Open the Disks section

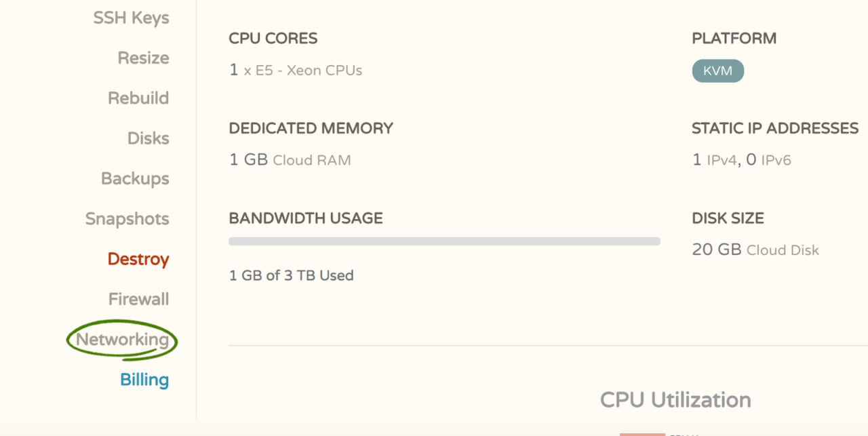[x=148, y=138]
